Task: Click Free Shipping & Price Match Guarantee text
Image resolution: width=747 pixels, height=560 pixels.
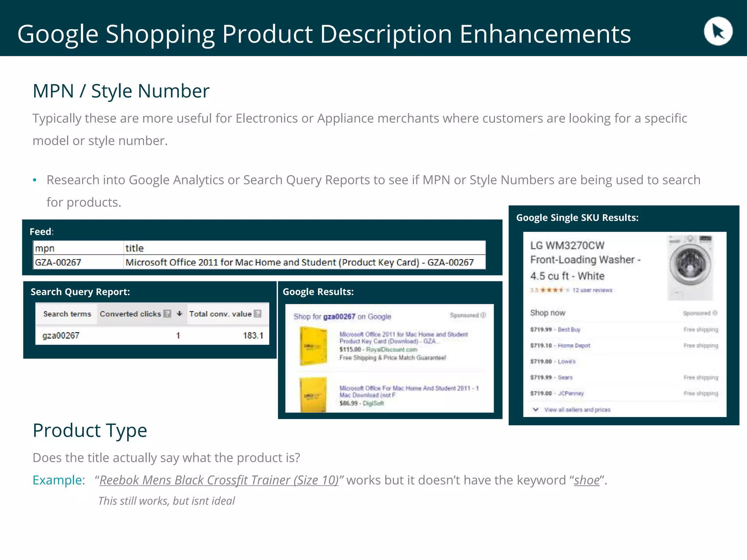Action: click(393, 358)
